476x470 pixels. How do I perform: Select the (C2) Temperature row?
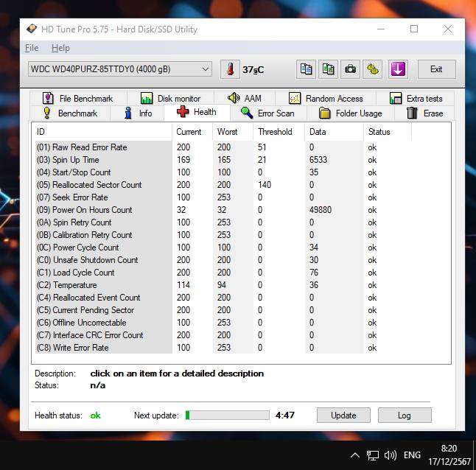click(223, 285)
